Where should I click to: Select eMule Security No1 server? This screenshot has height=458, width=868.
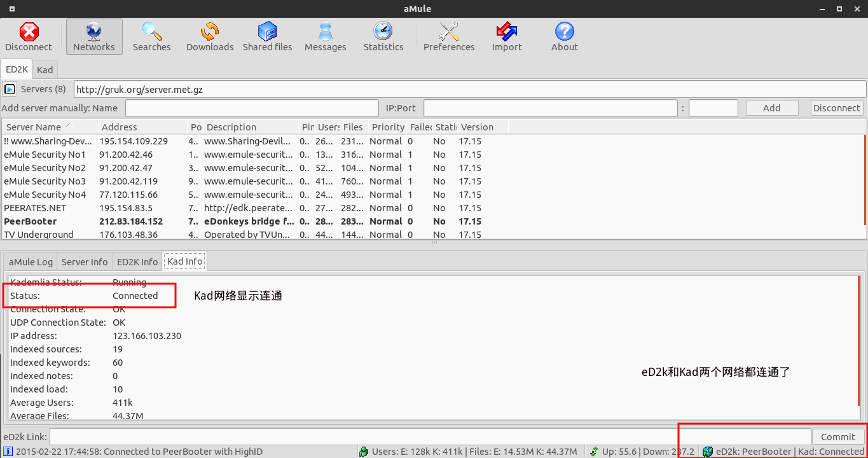click(x=432, y=155)
